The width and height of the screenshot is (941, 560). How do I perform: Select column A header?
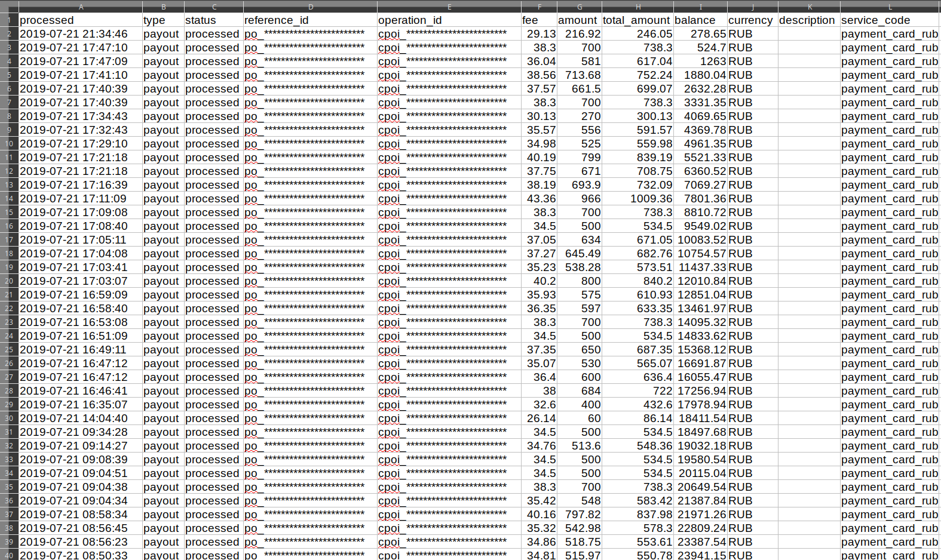(81, 7)
